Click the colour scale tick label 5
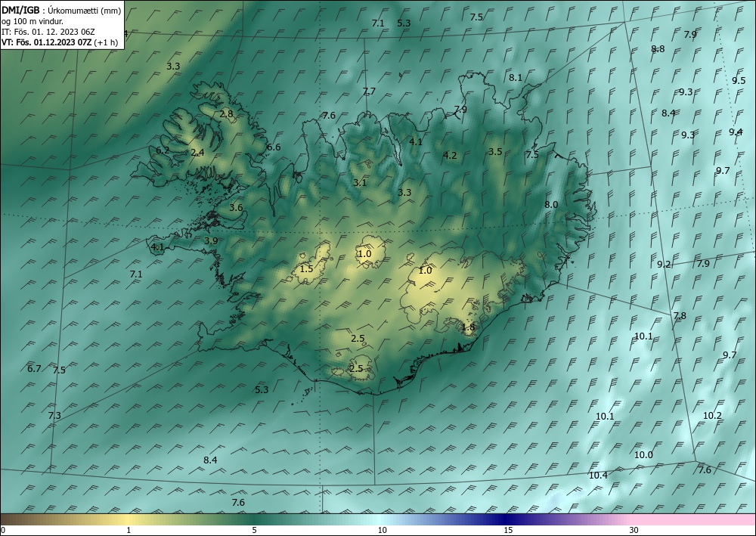 [x=254, y=530]
